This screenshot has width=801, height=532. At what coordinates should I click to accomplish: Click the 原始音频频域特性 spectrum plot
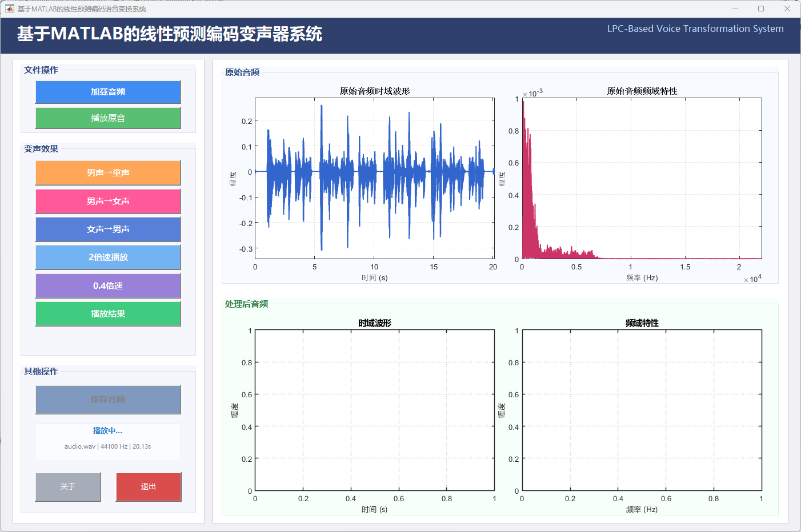pos(642,178)
